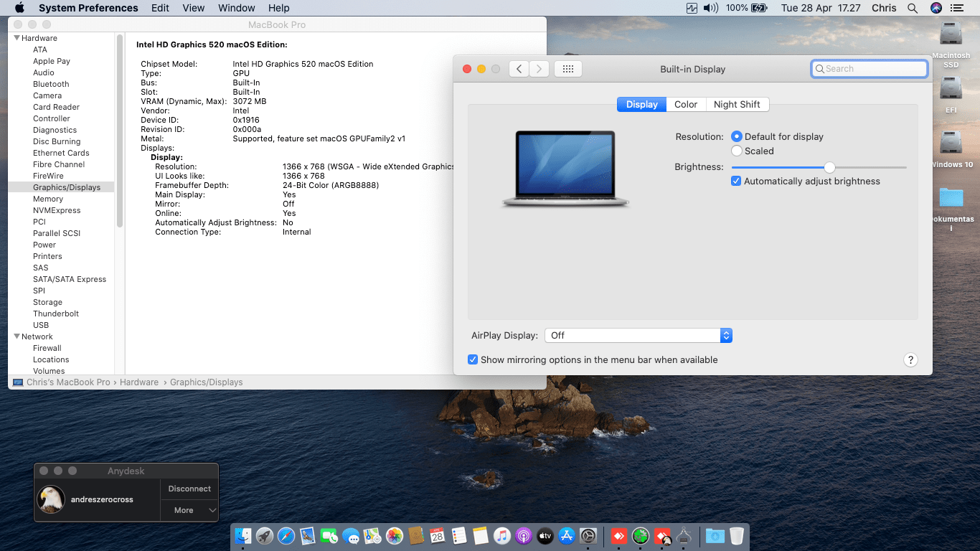Select the Display tab
980x551 pixels.
coord(641,104)
